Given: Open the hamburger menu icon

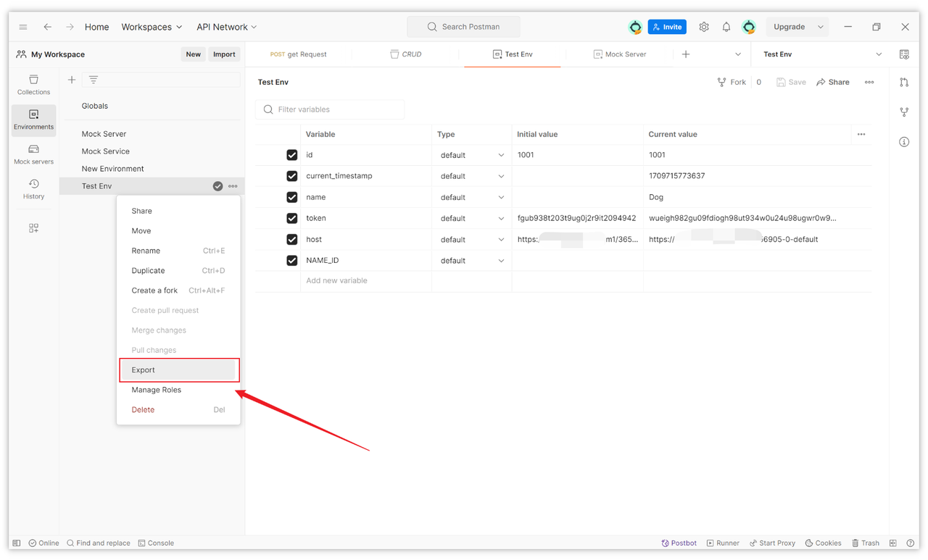Looking at the screenshot, I should tap(23, 27).
